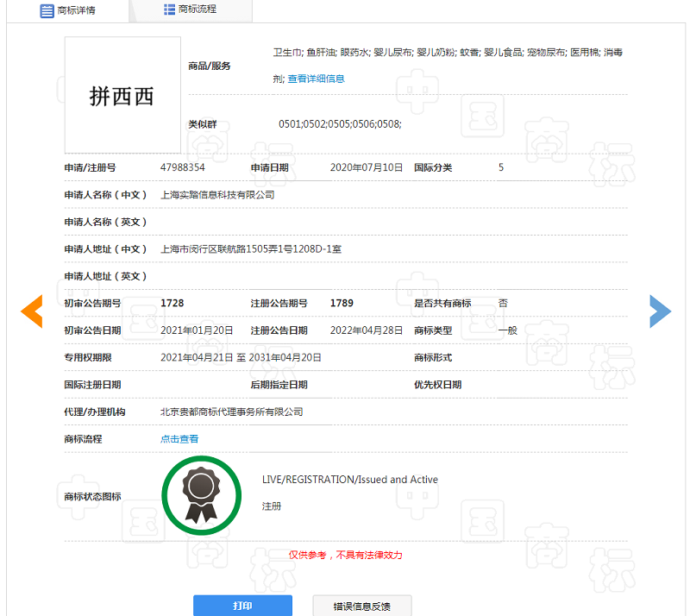Follow the 点击查看 trademark process link

[x=179, y=439]
